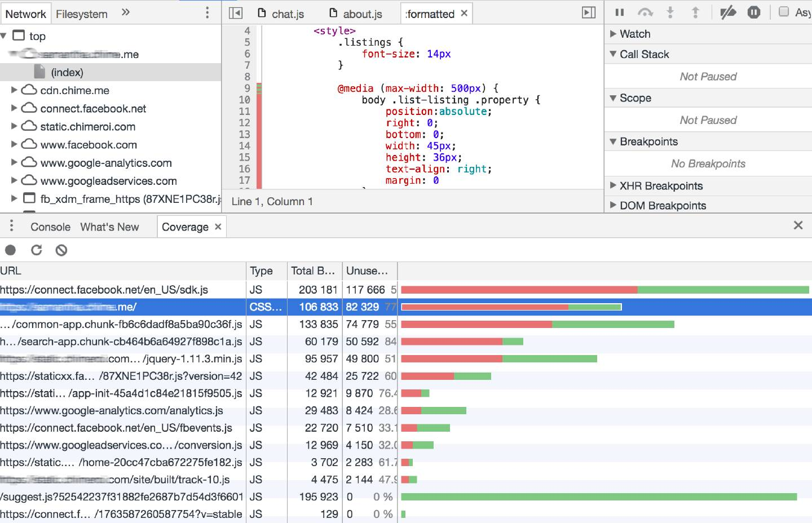This screenshot has width=812, height=523.
Task: Pause script execution in debugger toolbar
Action: (620, 12)
